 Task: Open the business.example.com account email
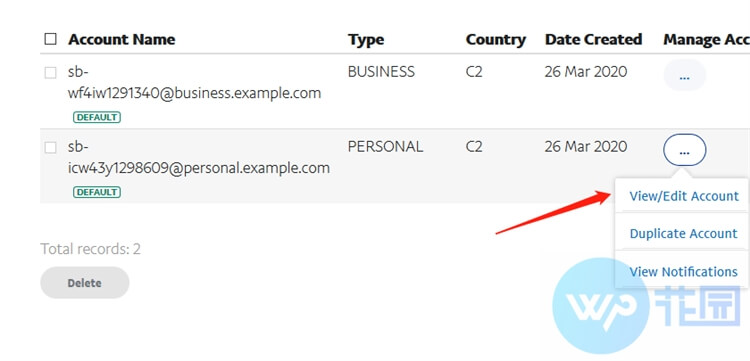195,82
